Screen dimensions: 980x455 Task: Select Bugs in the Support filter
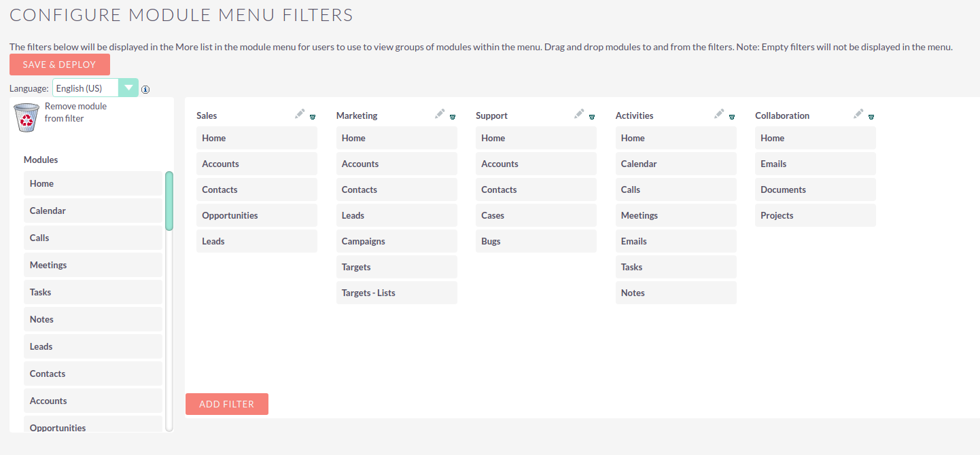pyautogui.click(x=536, y=240)
